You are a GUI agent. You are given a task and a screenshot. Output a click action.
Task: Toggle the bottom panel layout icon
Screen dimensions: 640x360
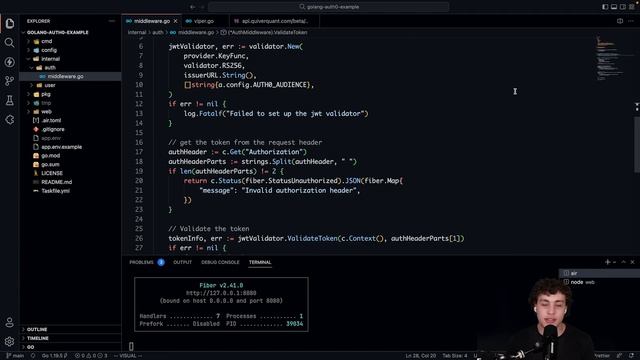(614, 7)
